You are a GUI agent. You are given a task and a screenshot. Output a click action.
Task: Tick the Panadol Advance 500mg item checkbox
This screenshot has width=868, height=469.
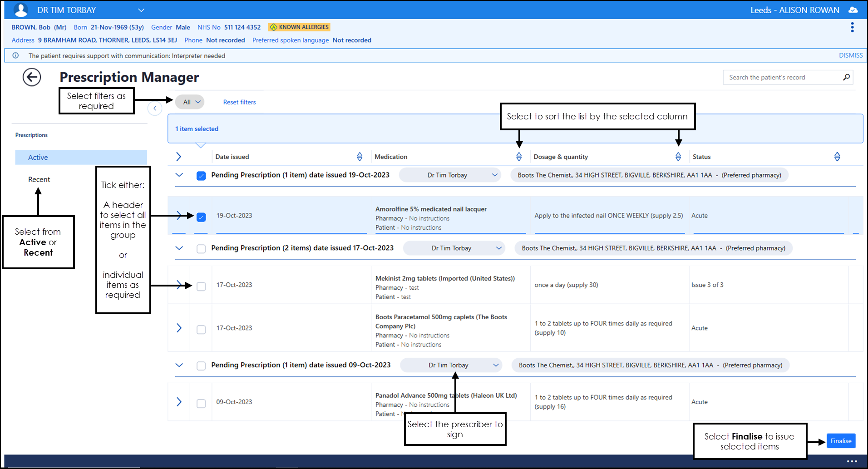click(x=201, y=403)
